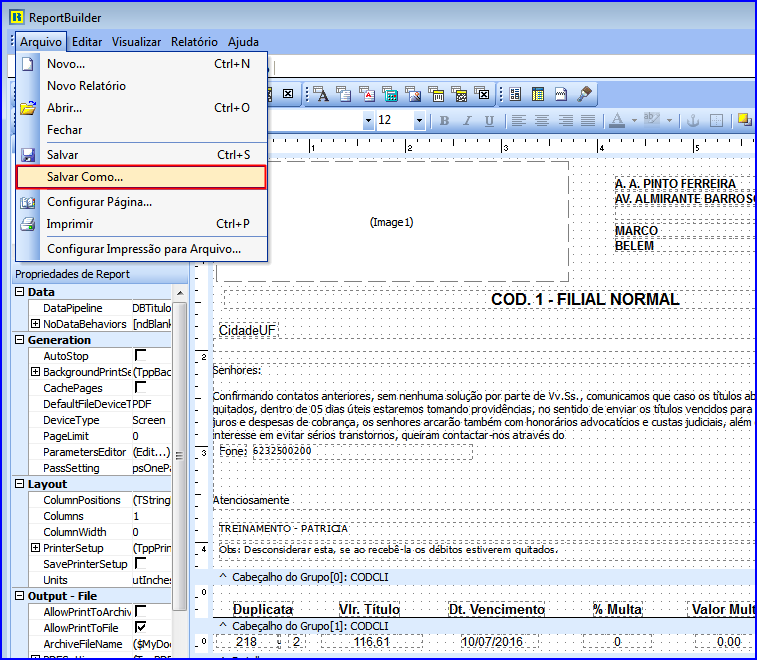Select the DBBarCode component tool
Screen dimensions: 757x660
point(436,94)
